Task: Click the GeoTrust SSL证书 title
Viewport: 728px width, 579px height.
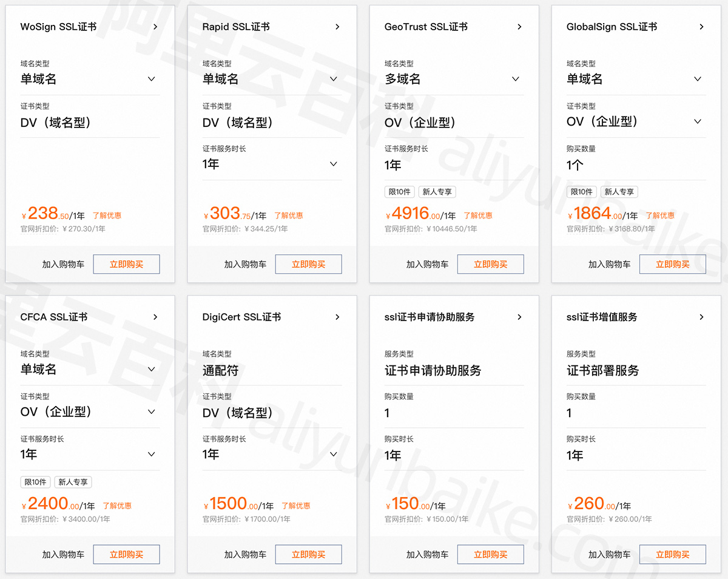Action: click(426, 27)
